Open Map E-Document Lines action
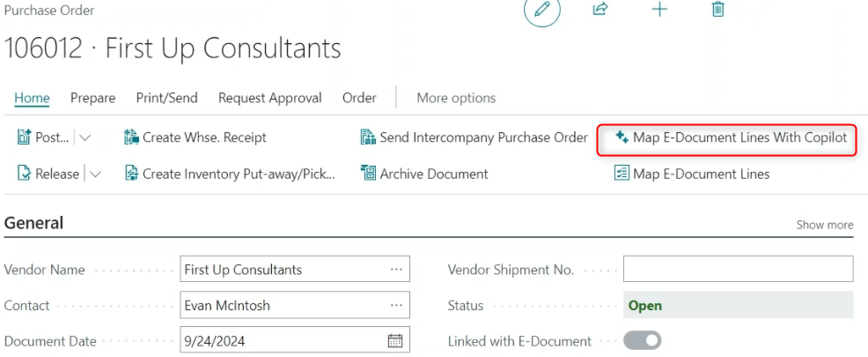868x357 pixels. 691,174
